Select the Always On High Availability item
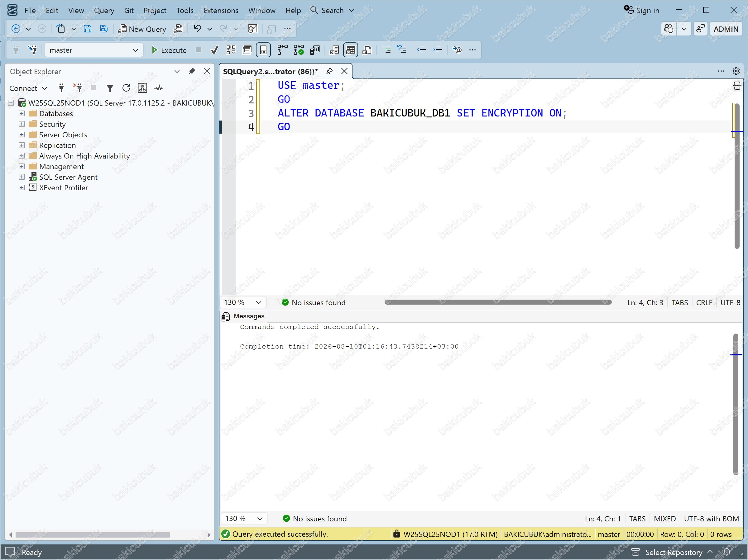The image size is (748, 560). coord(84,156)
